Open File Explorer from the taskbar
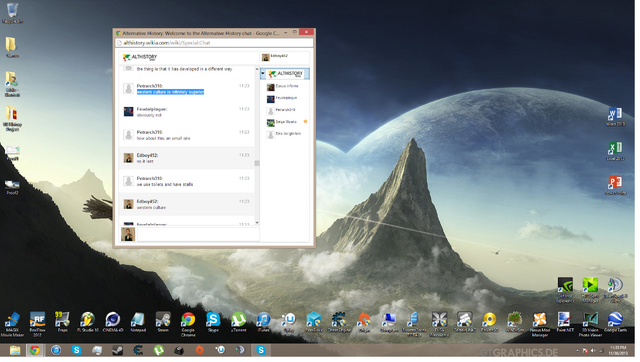640x362 pixels. tap(15, 351)
